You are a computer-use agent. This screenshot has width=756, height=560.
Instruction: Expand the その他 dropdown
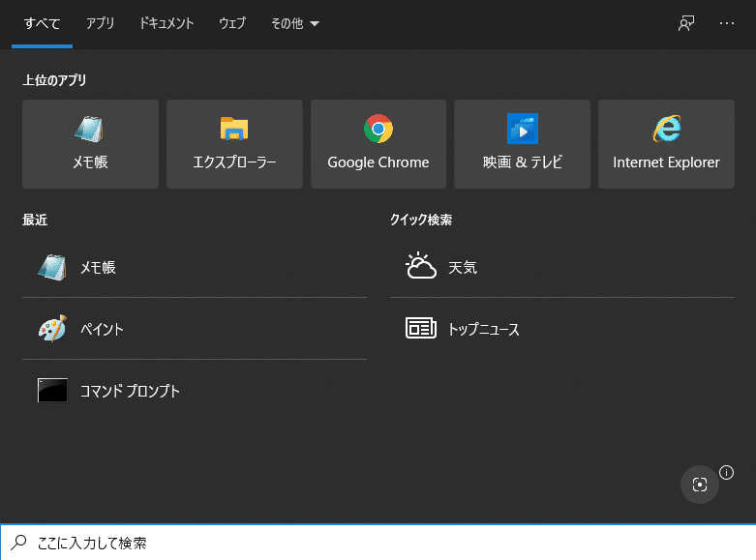[295, 23]
